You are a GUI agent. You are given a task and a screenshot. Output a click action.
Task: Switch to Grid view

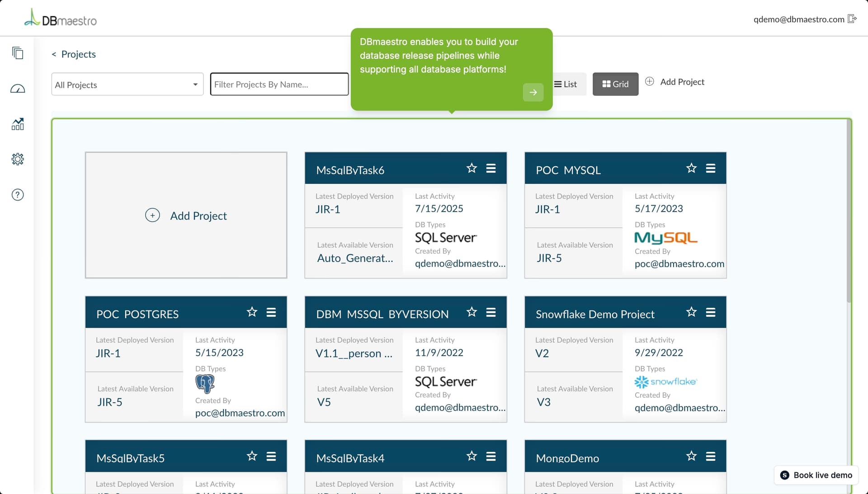pos(615,84)
